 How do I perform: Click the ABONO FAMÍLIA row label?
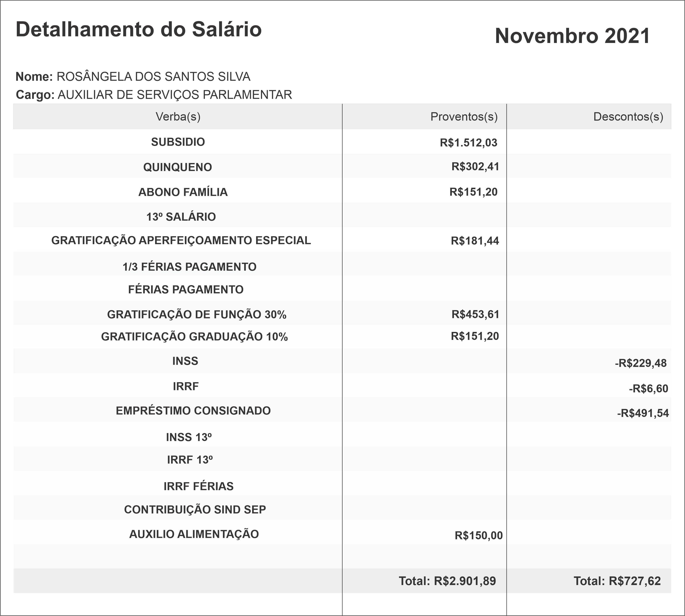coord(183,192)
